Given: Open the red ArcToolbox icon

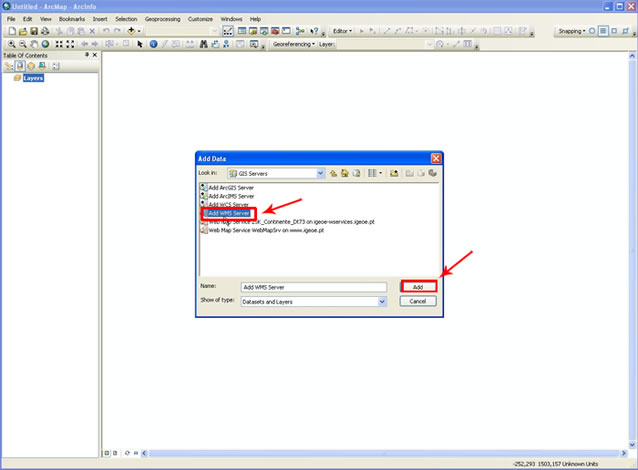Looking at the screenshot, I should tap(275, 31).
